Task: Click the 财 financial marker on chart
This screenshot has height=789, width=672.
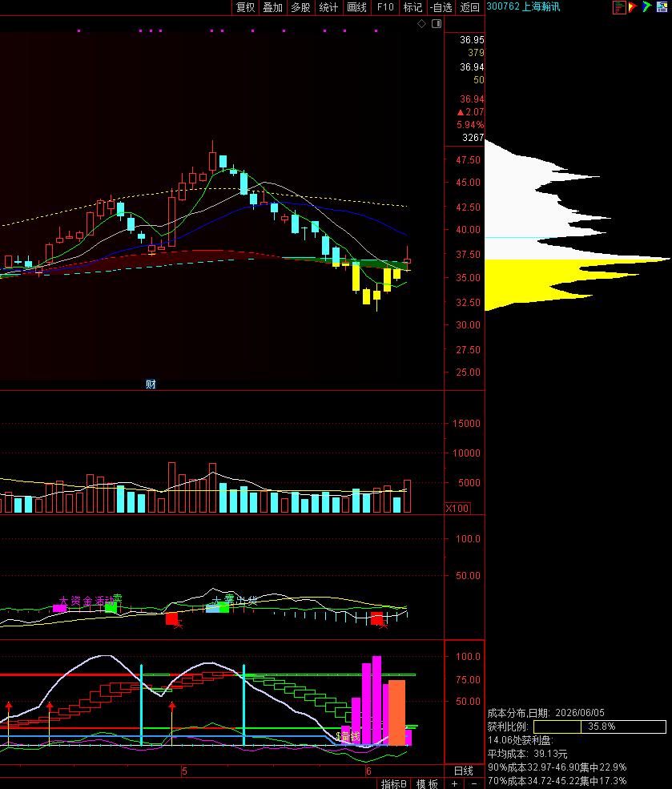Action: pos(151,384)
